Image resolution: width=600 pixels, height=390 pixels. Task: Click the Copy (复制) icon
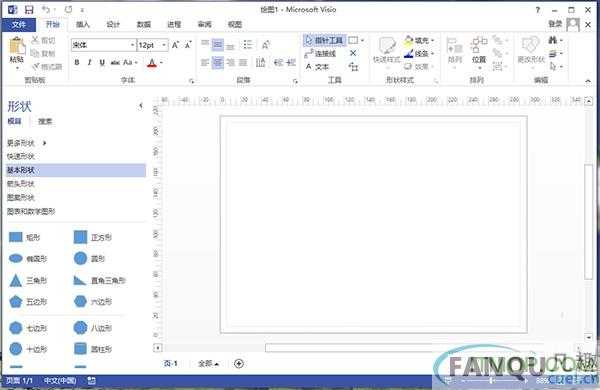pyautogui.click(x=35, y=53)
